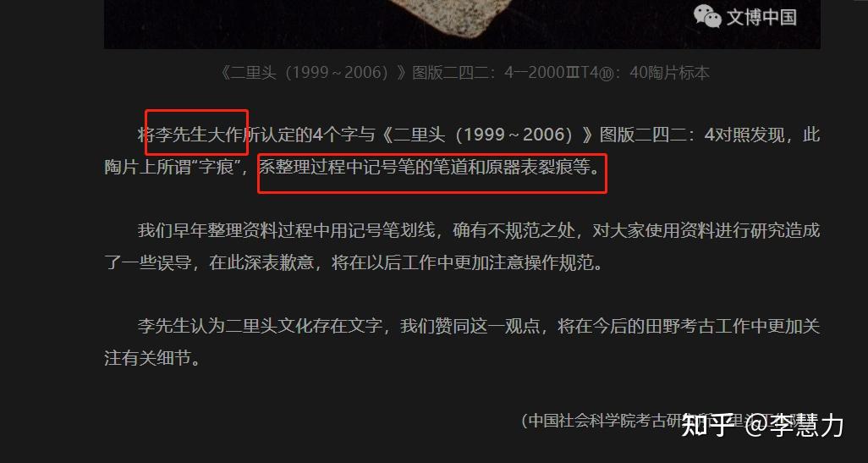Image resolution: width=868 pixels, height=463 pixels.
Task: Select '40陶片标本' at end of caption
Action: [669, 73]
